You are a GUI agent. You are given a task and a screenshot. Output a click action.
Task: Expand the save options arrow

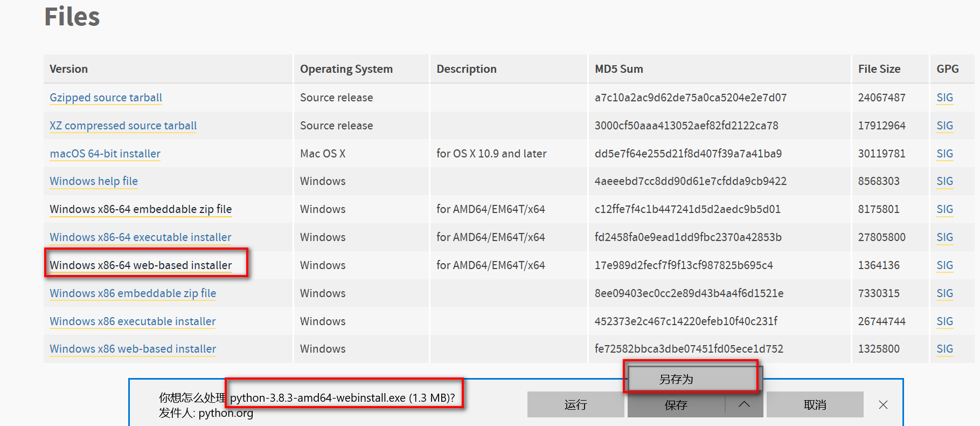pos(744,404)
